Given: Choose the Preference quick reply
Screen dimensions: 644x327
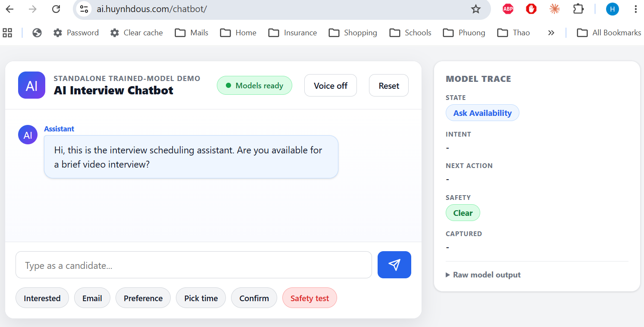Looking at the screenshot, I should point(143,298).
